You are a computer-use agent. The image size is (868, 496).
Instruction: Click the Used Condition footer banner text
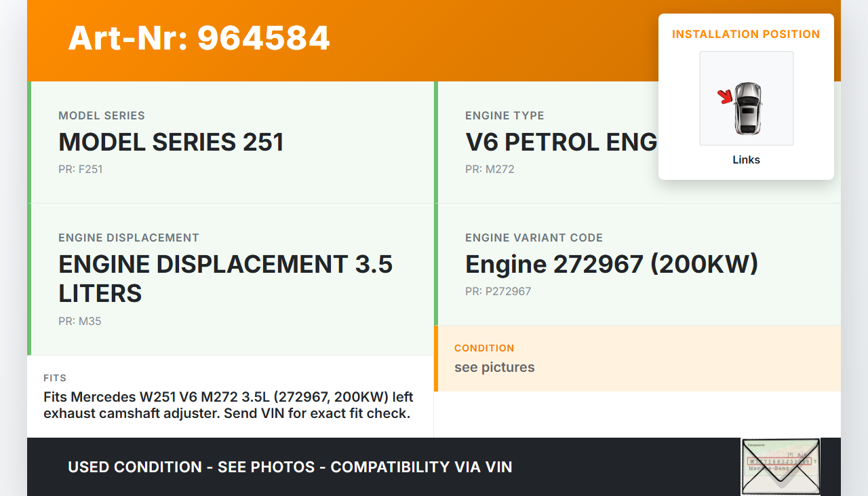click(x=290, y=467)
